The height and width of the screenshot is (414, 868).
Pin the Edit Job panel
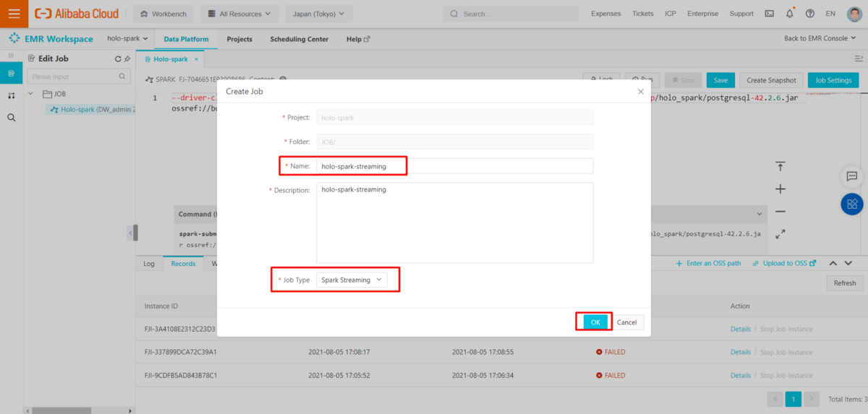tap(127, 59)
